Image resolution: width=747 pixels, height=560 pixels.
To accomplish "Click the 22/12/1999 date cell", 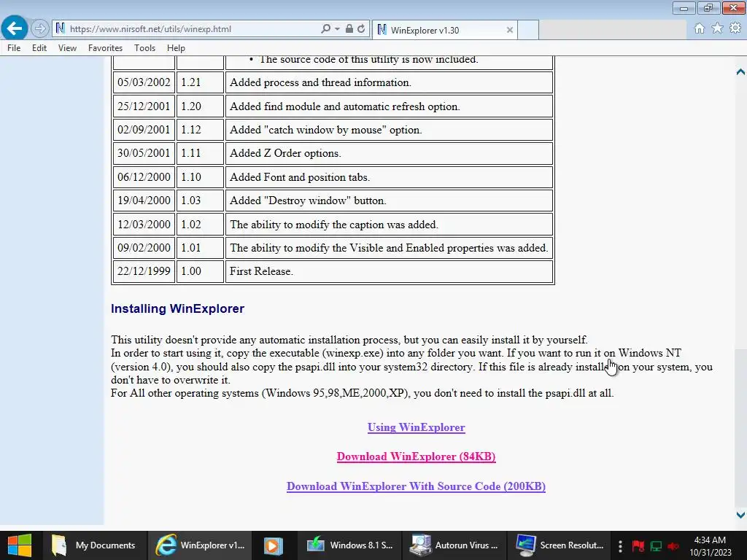I will (x=144, y=271).
